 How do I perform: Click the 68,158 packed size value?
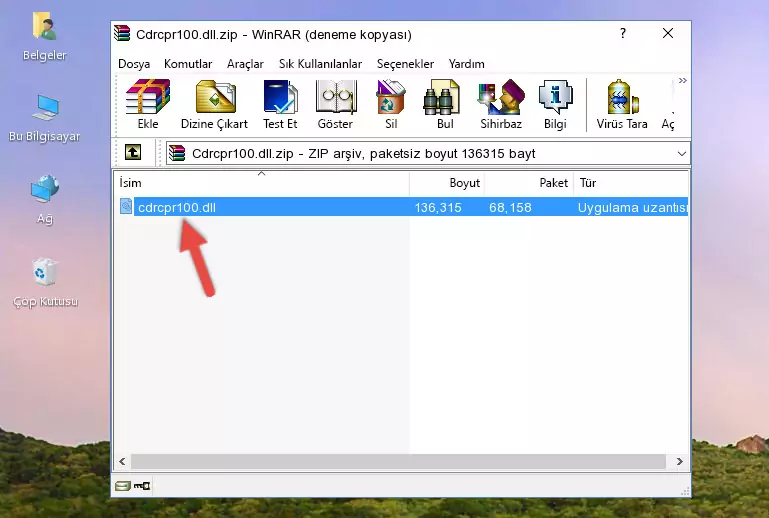click(x=510, y=207)
